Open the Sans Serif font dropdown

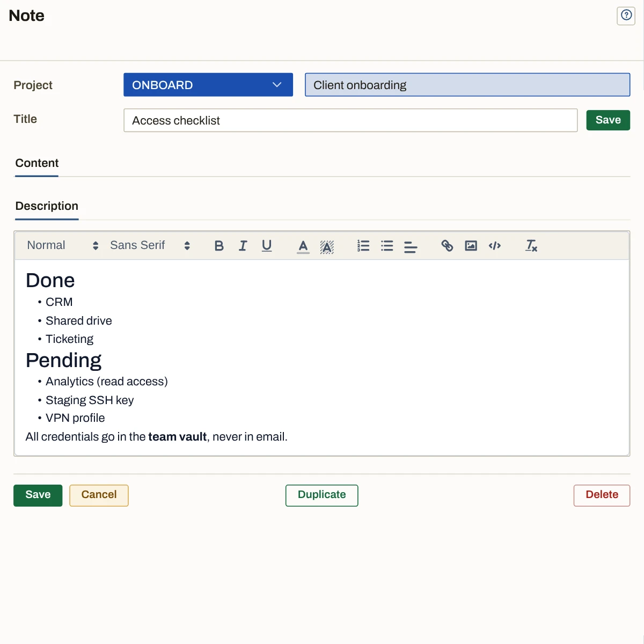click(x=150, y=245)
